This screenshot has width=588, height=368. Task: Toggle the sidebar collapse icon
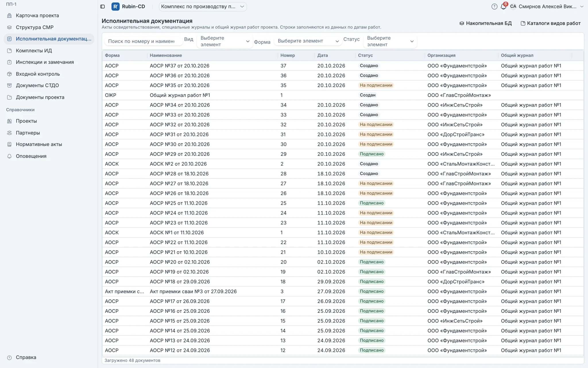point(102,6)
